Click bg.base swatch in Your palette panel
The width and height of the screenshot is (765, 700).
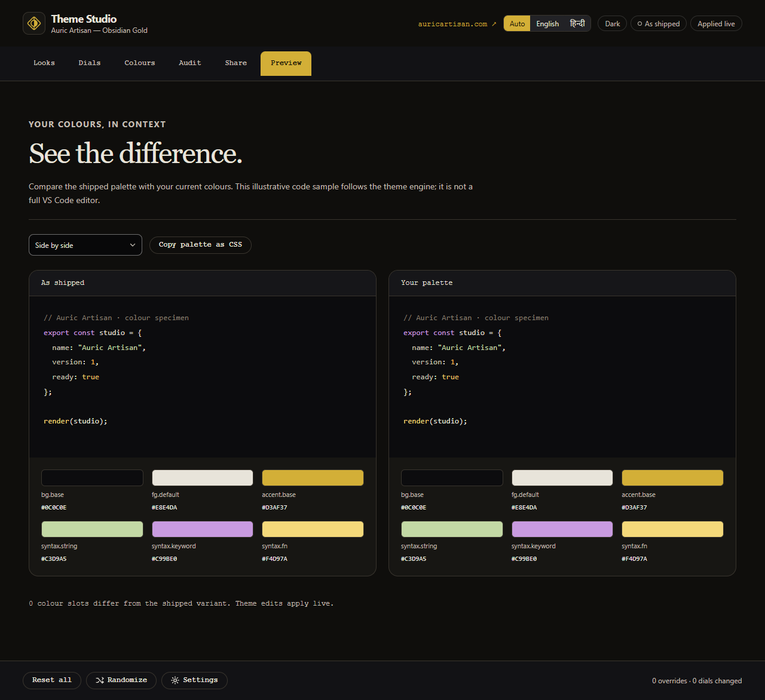[x=452, y=478]
